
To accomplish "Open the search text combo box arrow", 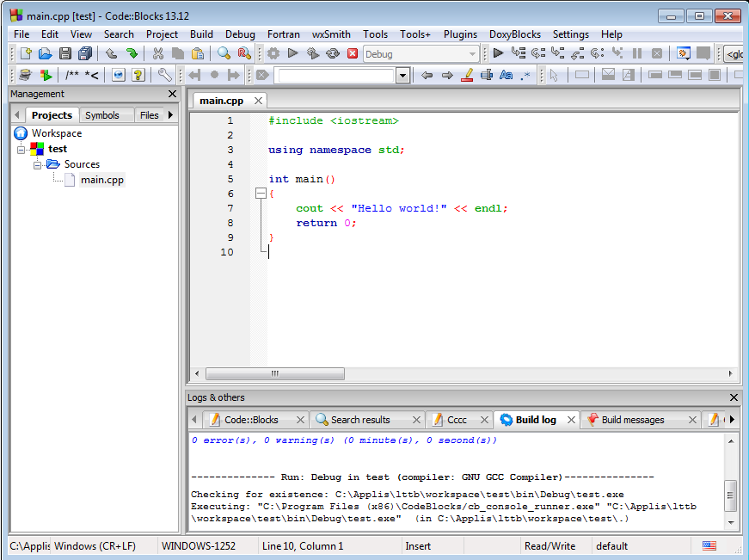I will pyautogui.click(x=403, y=76).
